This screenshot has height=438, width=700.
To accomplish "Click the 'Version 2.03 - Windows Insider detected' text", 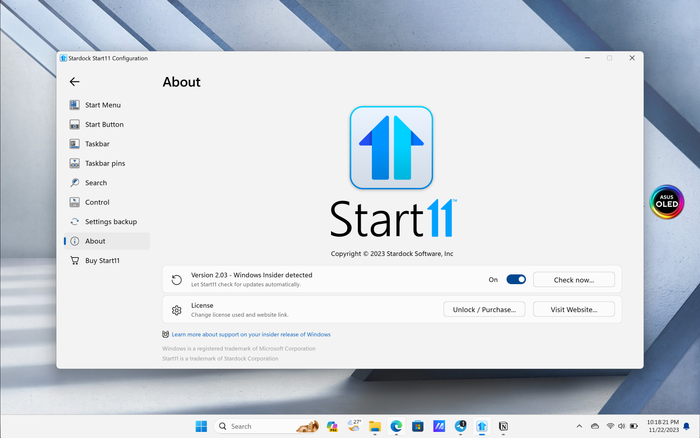I will pyautogui.click(x=252, y=275).
